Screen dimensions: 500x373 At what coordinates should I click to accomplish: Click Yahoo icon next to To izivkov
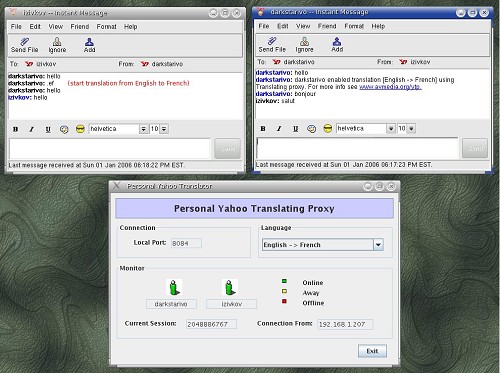29,64
